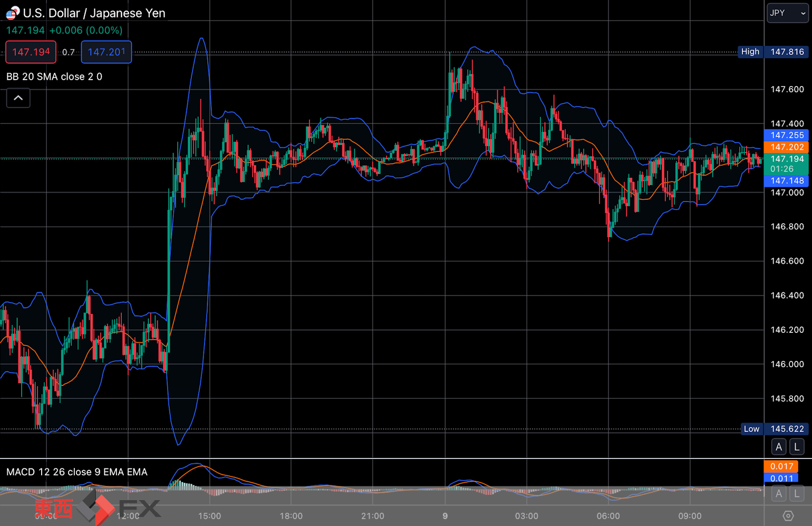
Task: Open chart settings hexagon gear icon
Action: [x=788, y=515]
